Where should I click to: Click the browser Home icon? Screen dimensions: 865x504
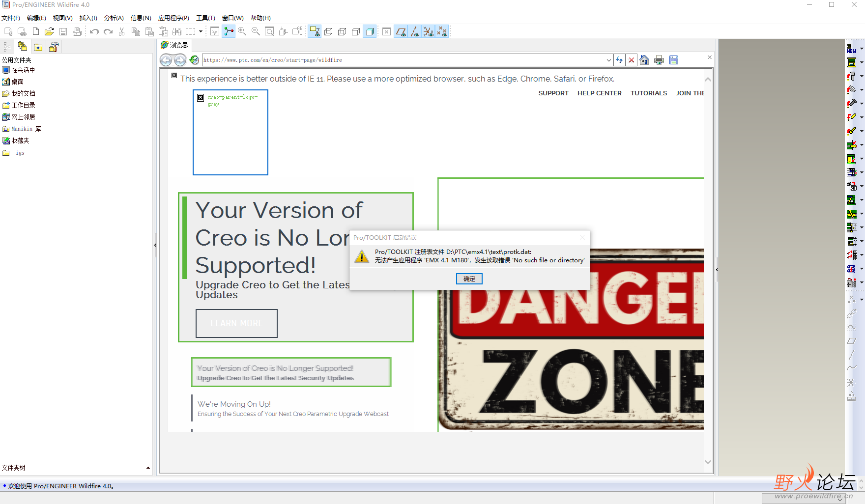coord(644,60)
